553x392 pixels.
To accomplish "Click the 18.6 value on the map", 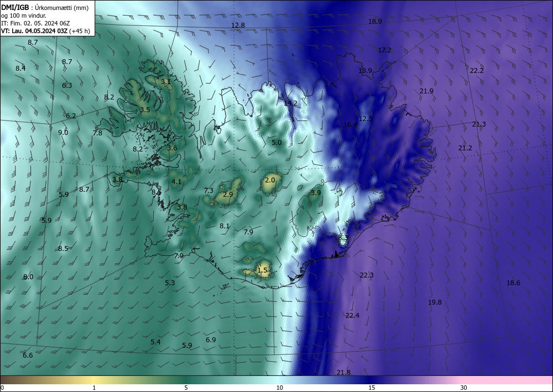I will click(x=513, y=283).
